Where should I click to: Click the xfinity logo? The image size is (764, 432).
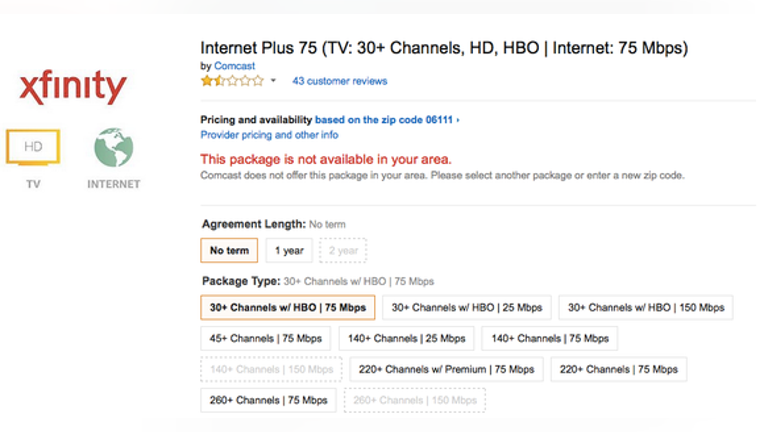tap(73, 87)
